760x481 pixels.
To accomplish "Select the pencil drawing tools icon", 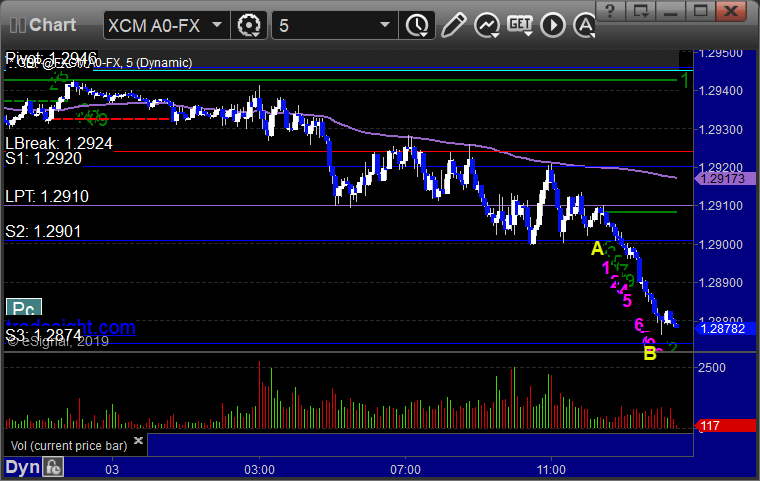I will point(454,25).
